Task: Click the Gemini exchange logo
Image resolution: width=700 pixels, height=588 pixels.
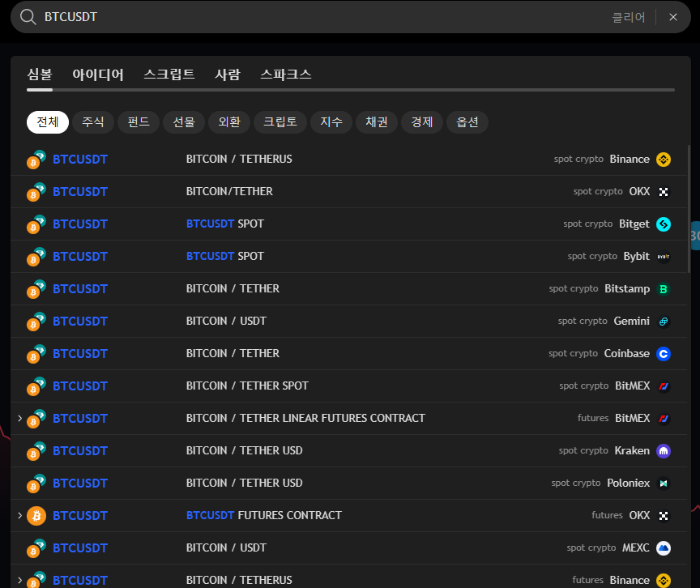Action: click(664, 322)
